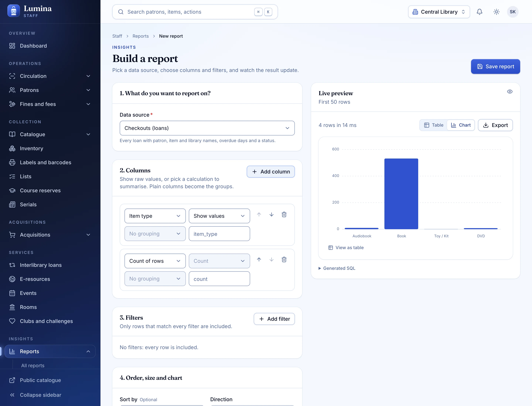532x406 pixels.
Task: Delete the Count of rows column
Action: coord(284,259)
